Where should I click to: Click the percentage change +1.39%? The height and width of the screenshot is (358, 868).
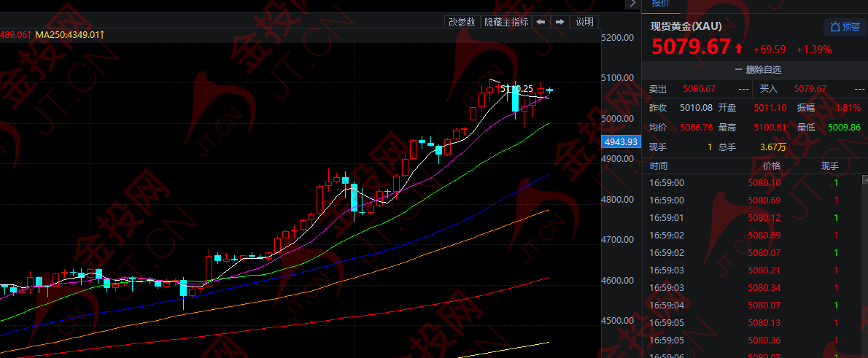point(814,50)
